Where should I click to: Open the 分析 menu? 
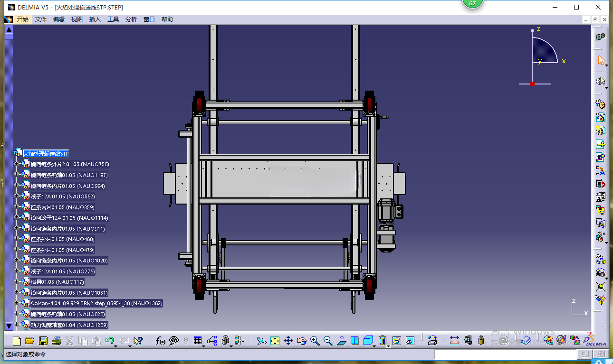131,19
